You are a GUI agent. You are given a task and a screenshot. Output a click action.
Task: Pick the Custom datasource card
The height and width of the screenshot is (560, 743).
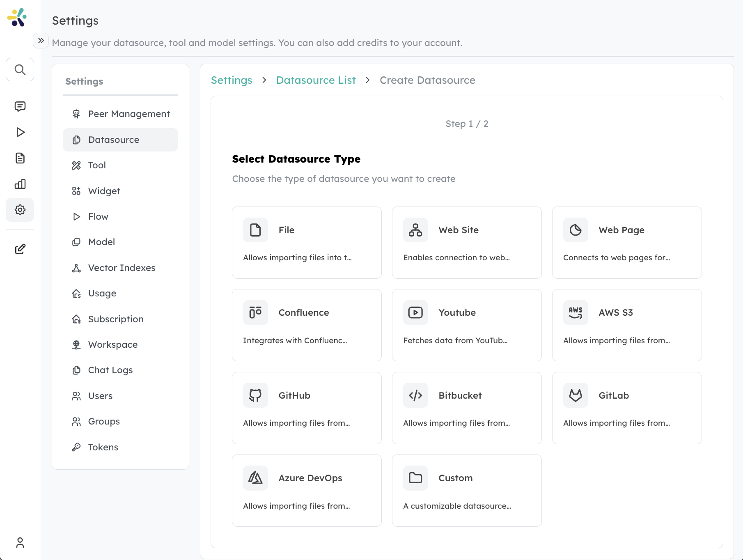point(467,490)
